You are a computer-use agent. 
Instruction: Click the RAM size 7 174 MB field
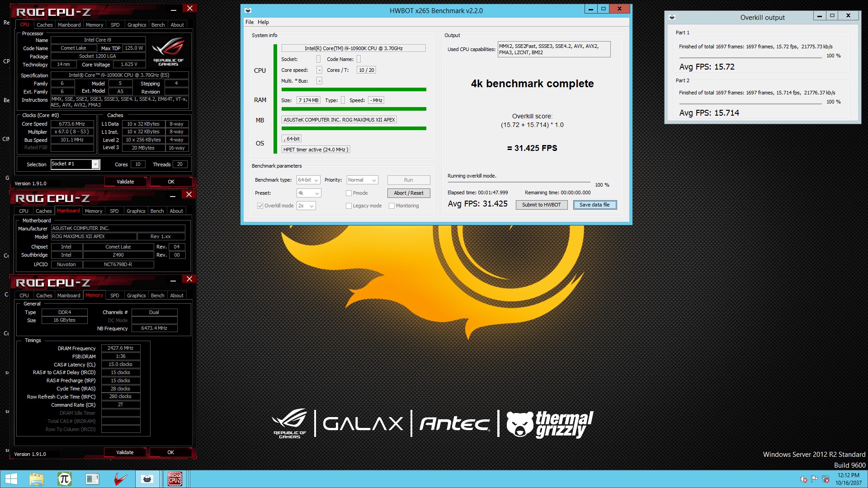pos(308,100)
